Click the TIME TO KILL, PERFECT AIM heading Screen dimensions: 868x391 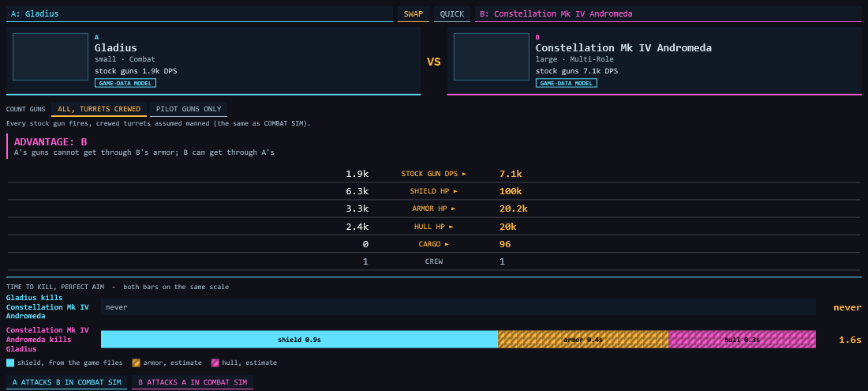tap(57, 287)
